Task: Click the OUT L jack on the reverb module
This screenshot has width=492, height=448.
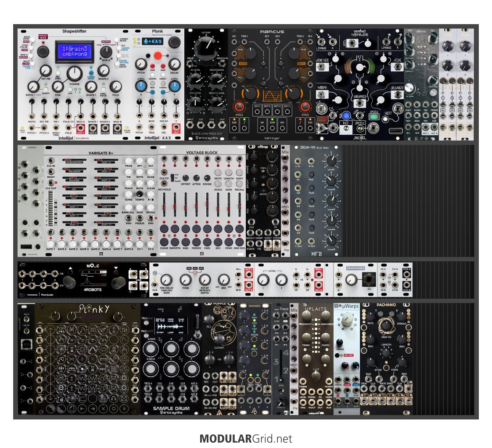Action: [248, 275]
